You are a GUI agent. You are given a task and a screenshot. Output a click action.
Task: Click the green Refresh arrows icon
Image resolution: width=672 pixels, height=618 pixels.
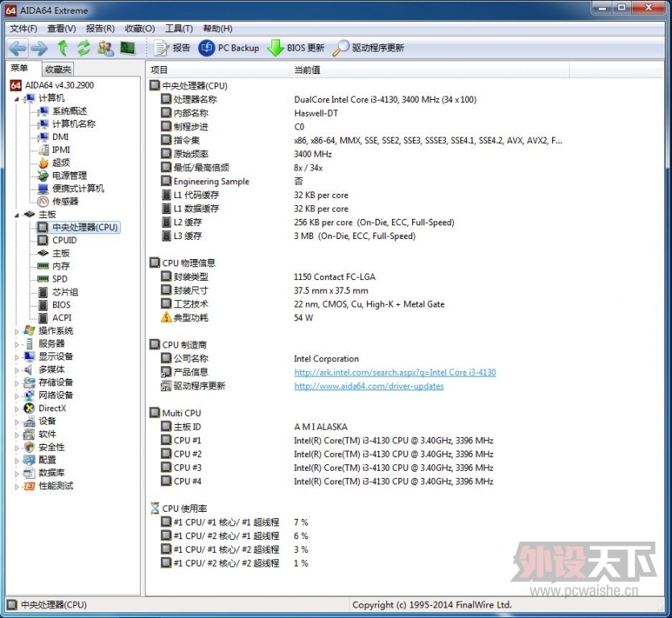pos(84,48)
